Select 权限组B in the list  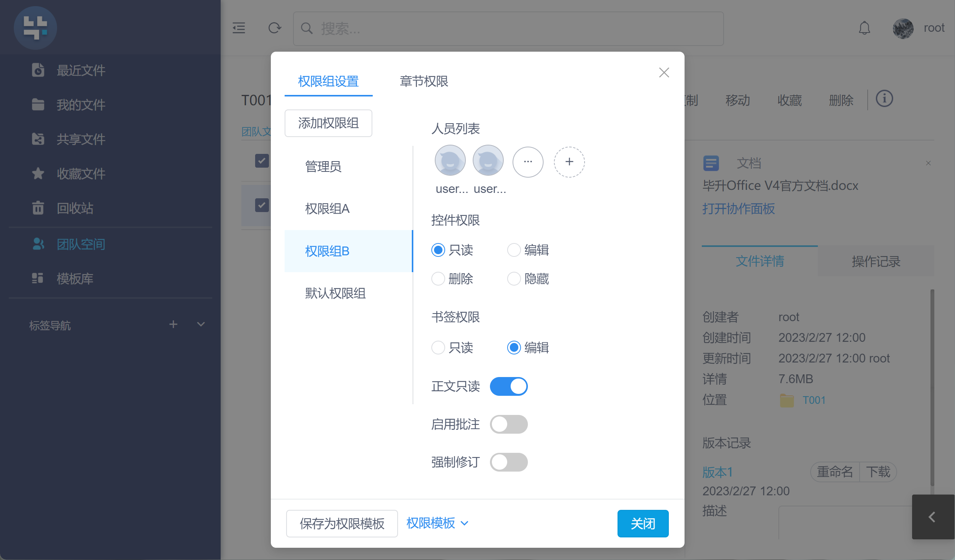[x=348, y=251]
